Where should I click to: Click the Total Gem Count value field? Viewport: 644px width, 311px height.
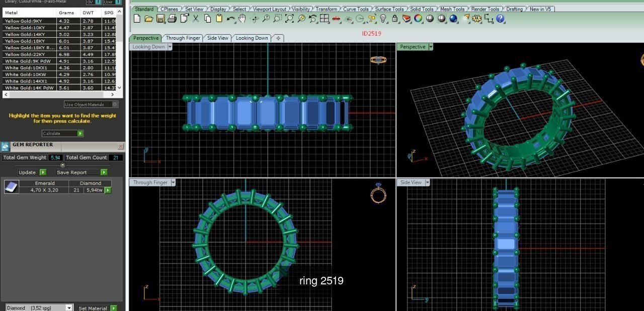point(115,157)
